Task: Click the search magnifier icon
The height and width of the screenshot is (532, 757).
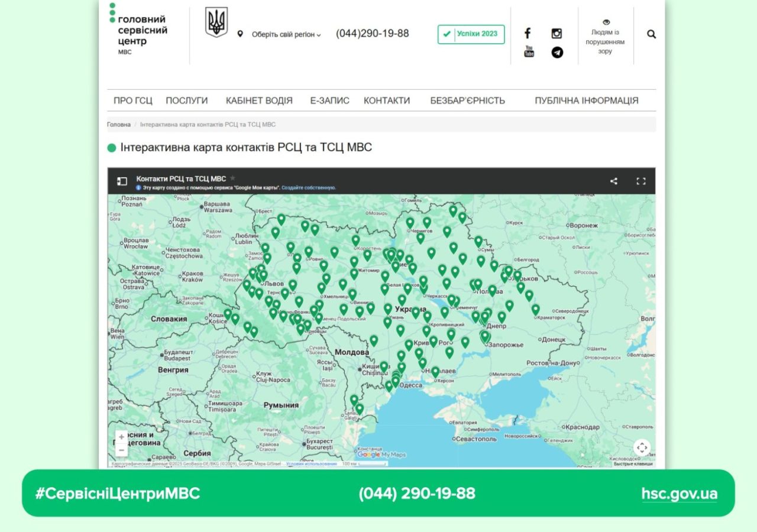Action: (651, 34)
